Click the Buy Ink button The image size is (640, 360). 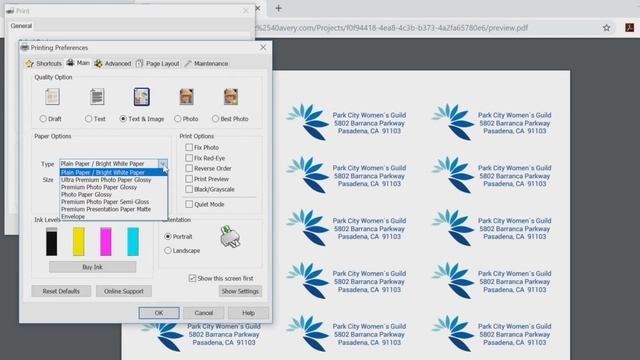coord(92,267)
